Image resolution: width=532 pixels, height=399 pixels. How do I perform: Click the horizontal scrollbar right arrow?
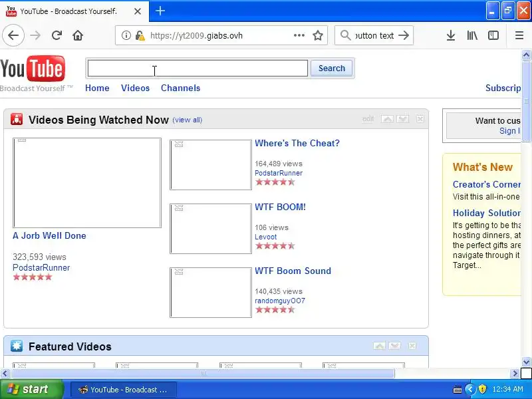point(515,374)
